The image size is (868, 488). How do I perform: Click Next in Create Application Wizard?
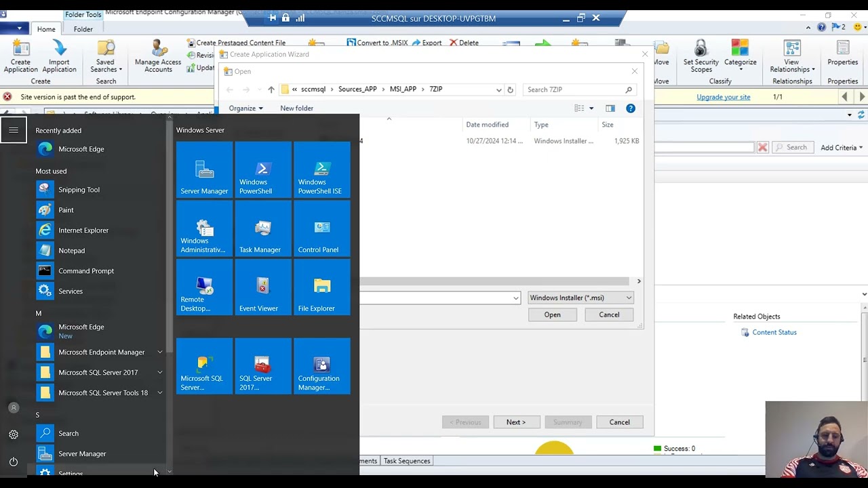coord(516,422)
